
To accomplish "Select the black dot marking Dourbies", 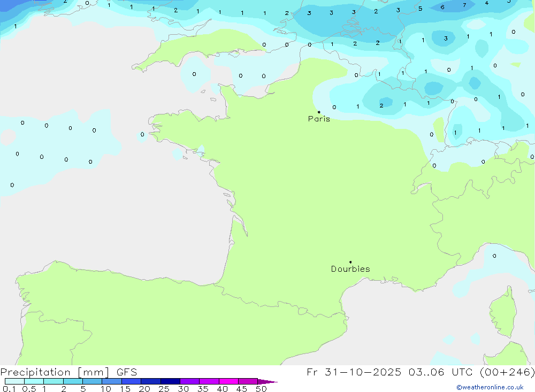I will point(350,262).
